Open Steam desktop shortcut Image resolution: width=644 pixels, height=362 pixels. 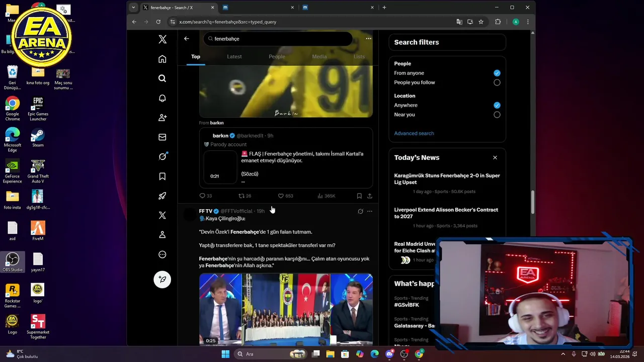[38, 138]
